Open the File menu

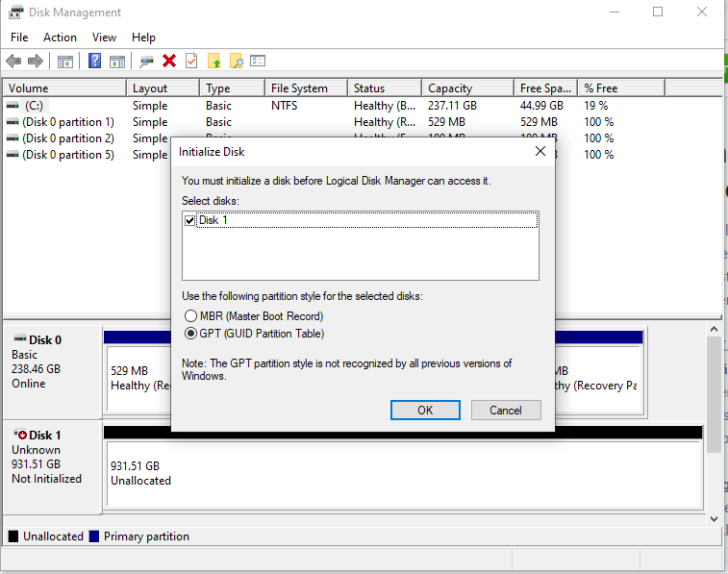(19, 37)
